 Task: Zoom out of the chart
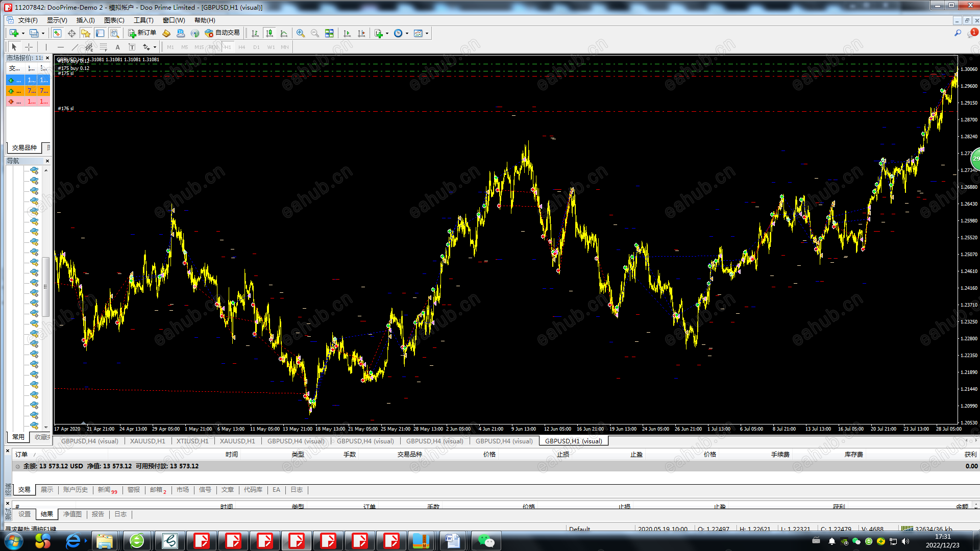click(315, 33)
